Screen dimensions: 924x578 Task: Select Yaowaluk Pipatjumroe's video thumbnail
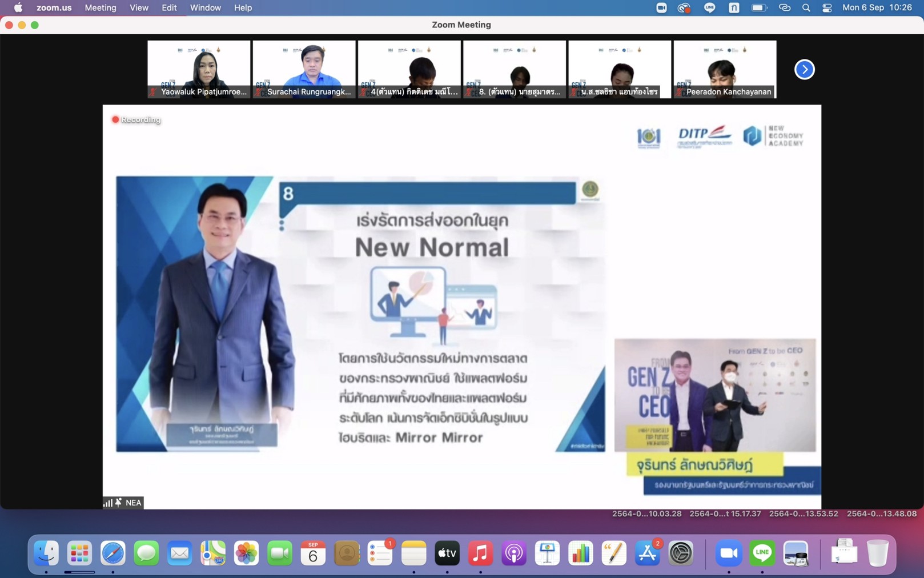click(199, 69)
